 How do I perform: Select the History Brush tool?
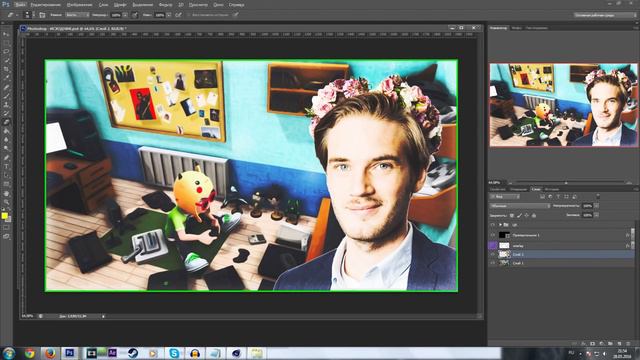[6, 113]
